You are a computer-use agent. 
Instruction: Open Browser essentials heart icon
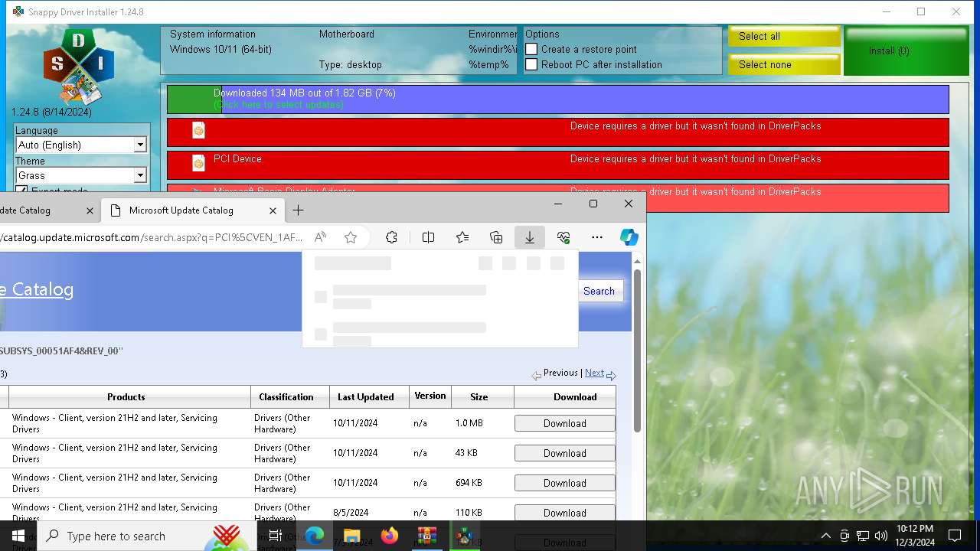point(563,237)
